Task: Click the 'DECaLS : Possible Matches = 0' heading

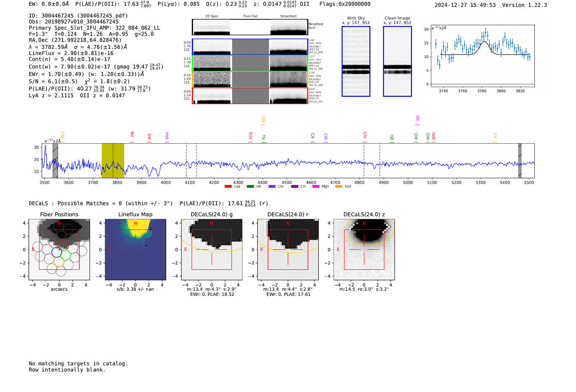Action: click(x=101, y=204)
